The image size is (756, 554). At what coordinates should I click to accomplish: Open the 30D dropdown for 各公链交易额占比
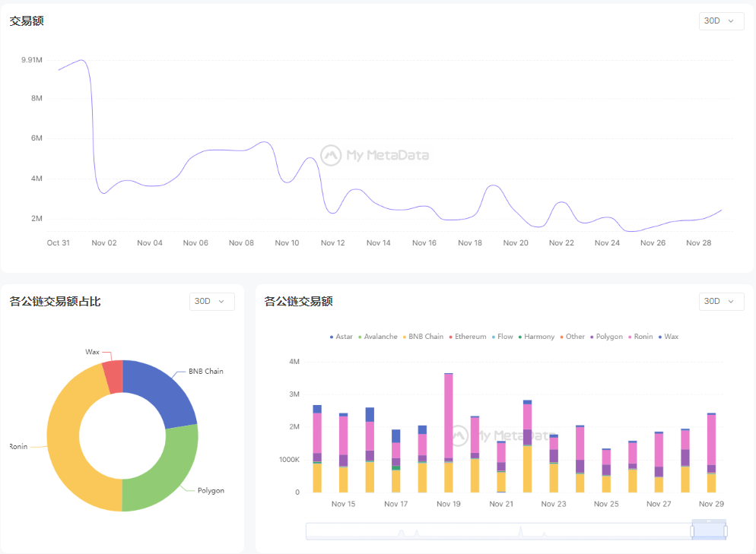pyautogui.click(x=211, y=302)
